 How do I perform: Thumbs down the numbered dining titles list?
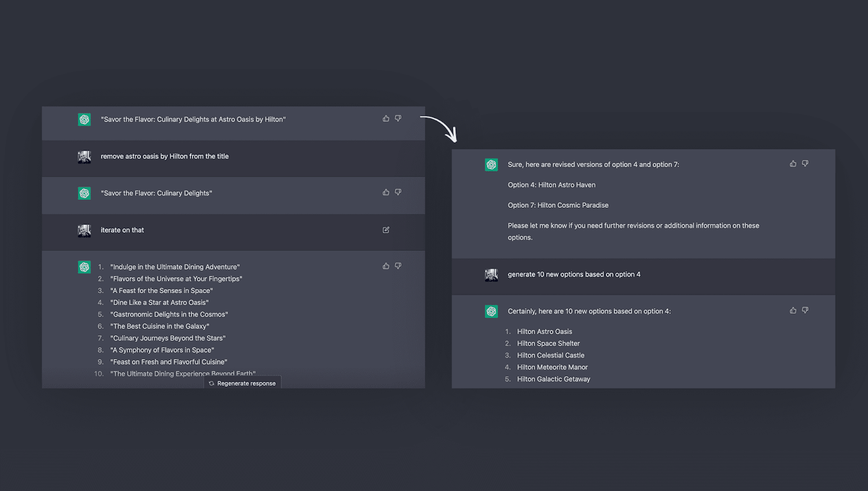398,266
